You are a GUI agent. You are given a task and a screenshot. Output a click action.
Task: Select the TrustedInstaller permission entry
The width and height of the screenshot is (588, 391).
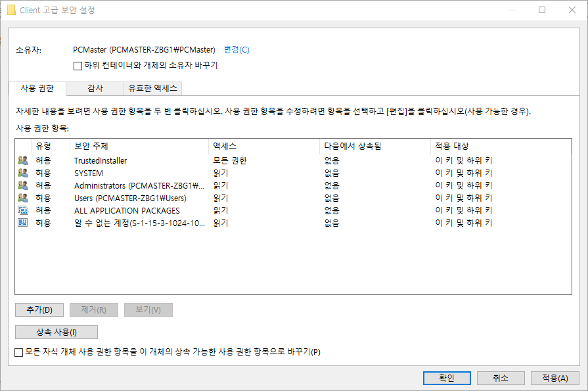click(293, 160)
